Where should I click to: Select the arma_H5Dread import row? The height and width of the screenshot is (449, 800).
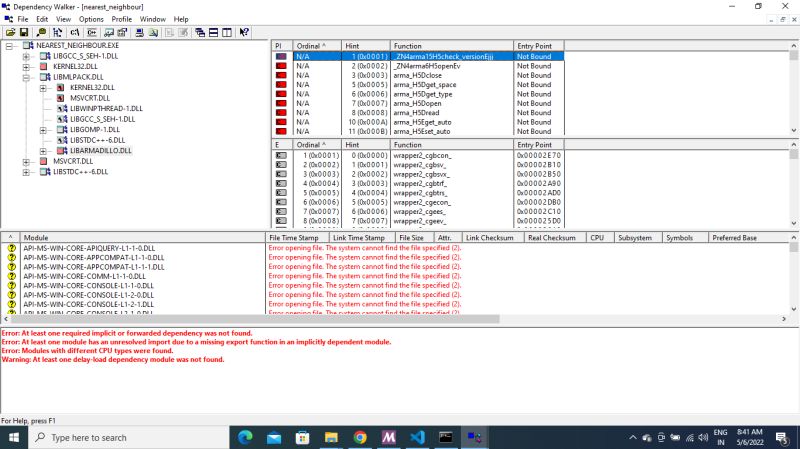tap(418, 113)
